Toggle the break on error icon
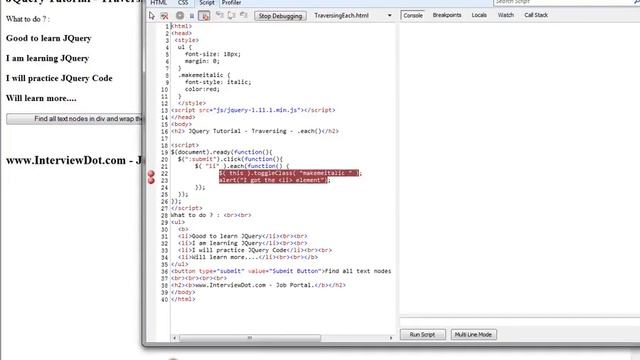Viewport: 640px width, 360px height. (x=204, y=16)
